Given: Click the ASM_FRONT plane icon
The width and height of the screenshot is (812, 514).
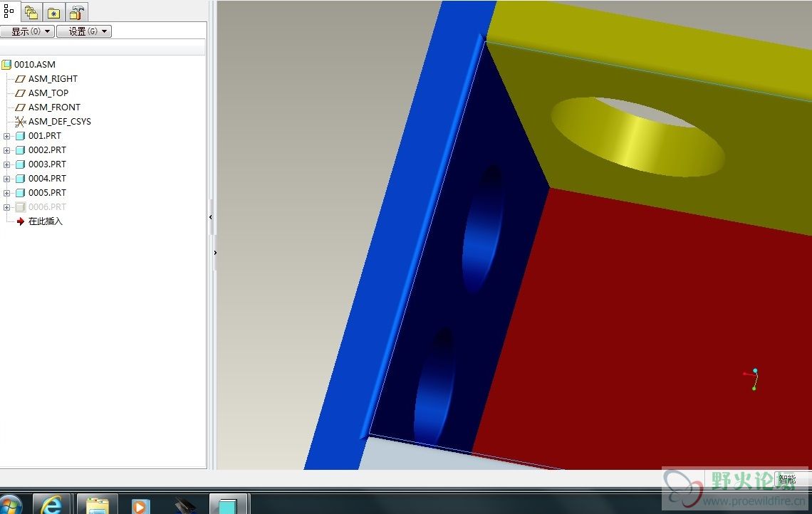Looking at the screenshot, I should point(20,107).
